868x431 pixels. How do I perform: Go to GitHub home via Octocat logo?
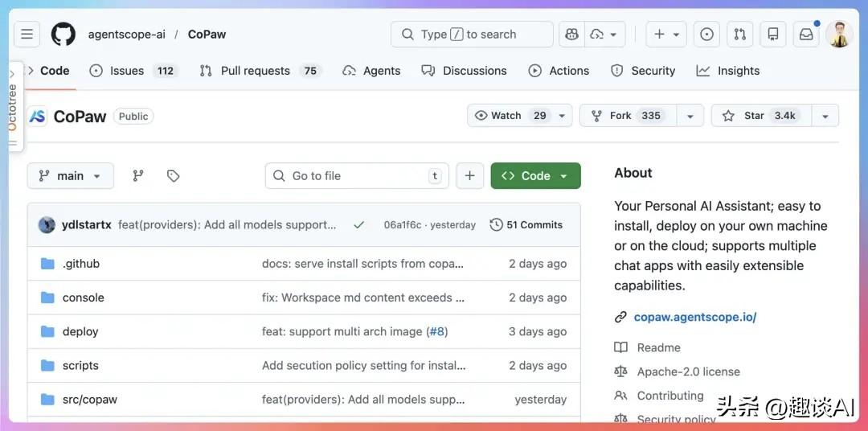(x=63, y=35)
